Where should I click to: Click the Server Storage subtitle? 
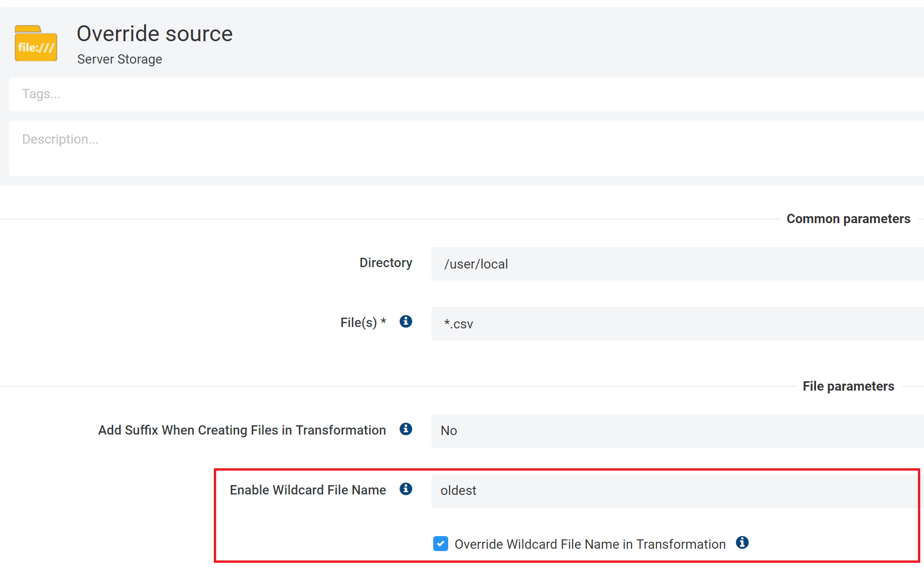tap(120, 59)
